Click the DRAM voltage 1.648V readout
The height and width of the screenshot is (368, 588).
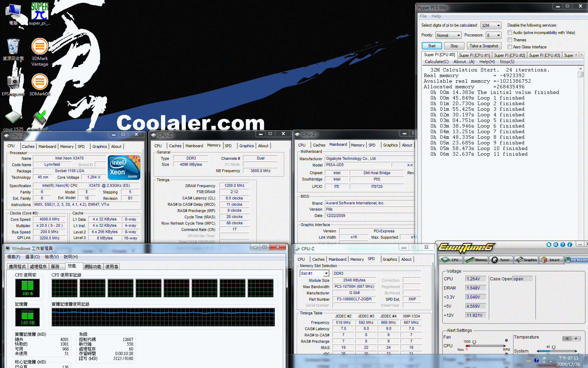[476, 288]
